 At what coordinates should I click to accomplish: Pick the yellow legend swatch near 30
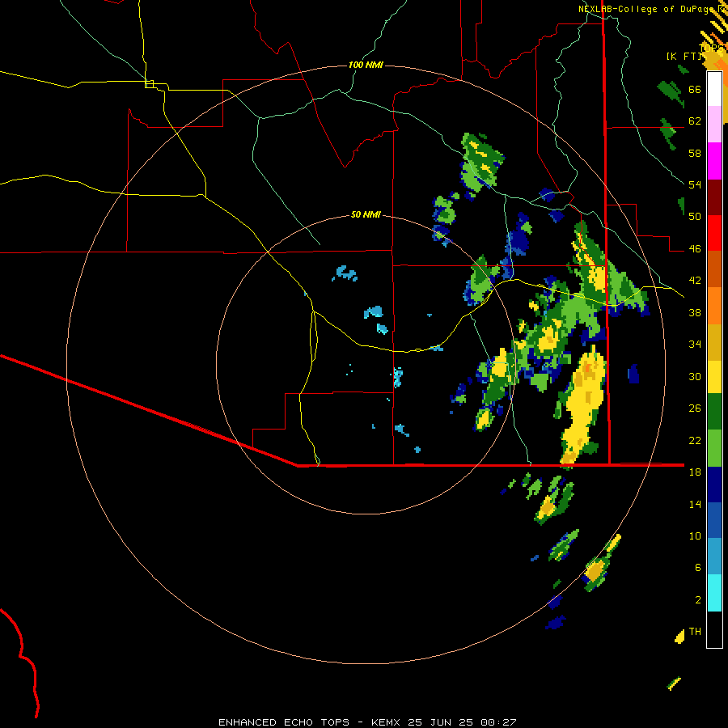tap(714, 376)
